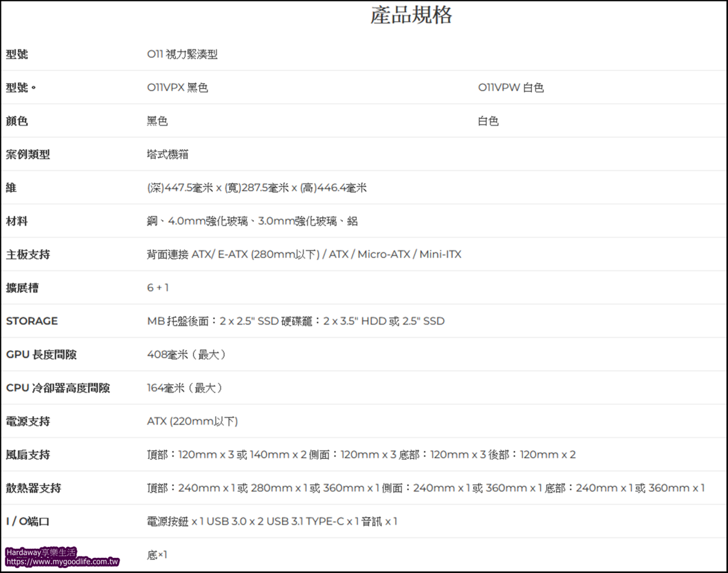
Task: Click the 黑色 value in 顏色 row
Action: point(157,121)
